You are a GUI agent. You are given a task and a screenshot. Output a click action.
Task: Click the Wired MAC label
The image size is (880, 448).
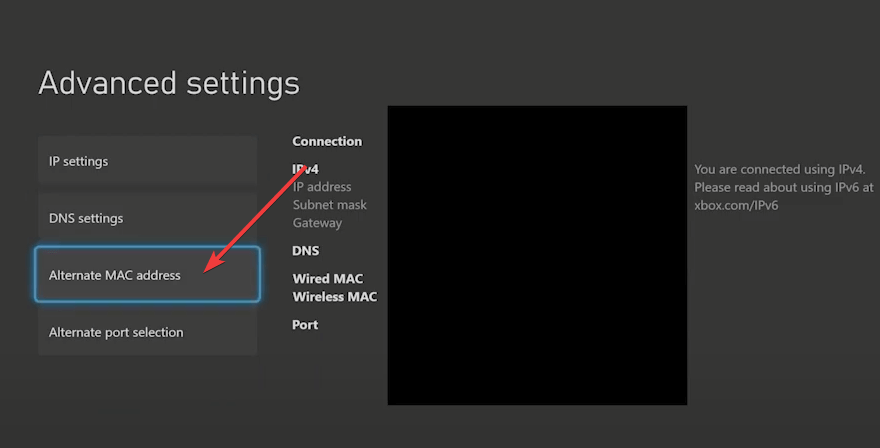coord(328,278)
